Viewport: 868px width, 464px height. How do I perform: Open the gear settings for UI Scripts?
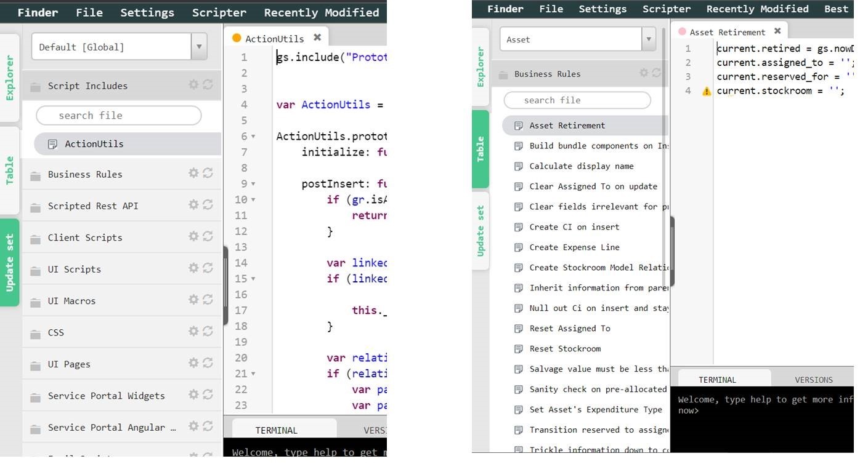[x=193, y=268]
